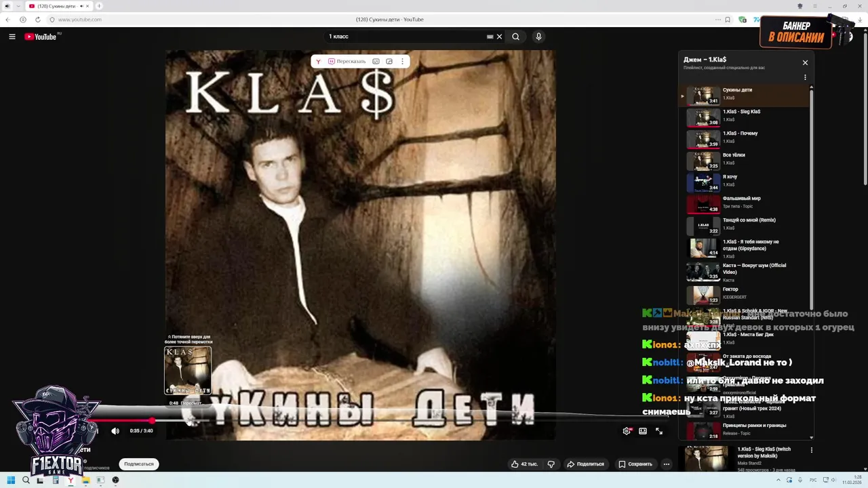
Task: Clear the search box text
Action: (x=499, y=37)
